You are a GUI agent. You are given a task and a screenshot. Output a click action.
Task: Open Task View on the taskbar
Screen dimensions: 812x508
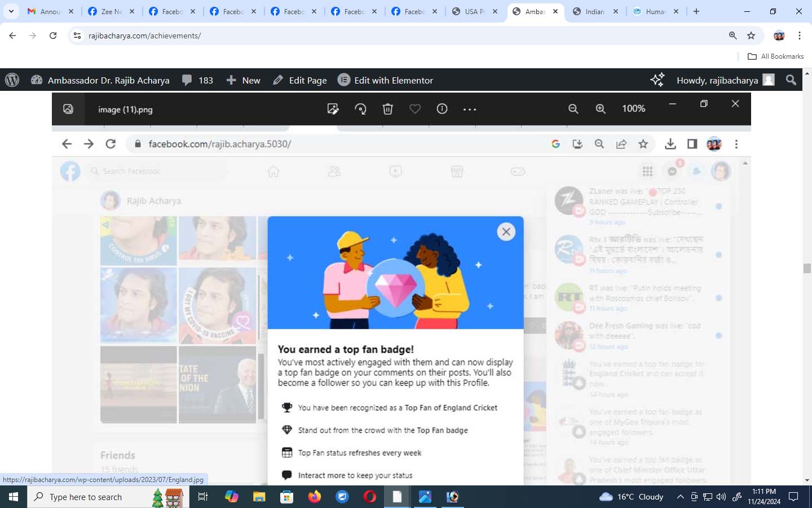pyautogui.click(x=203, y=497)
